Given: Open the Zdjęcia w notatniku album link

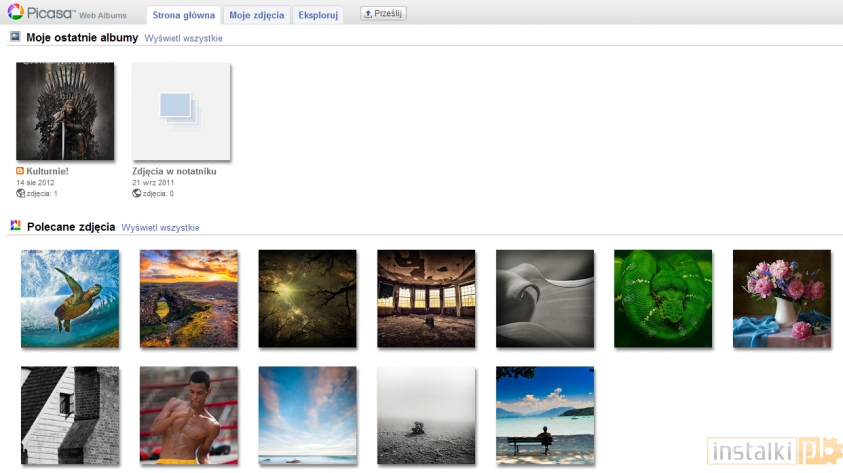Looking at the screenshot, I should [174, 171].
